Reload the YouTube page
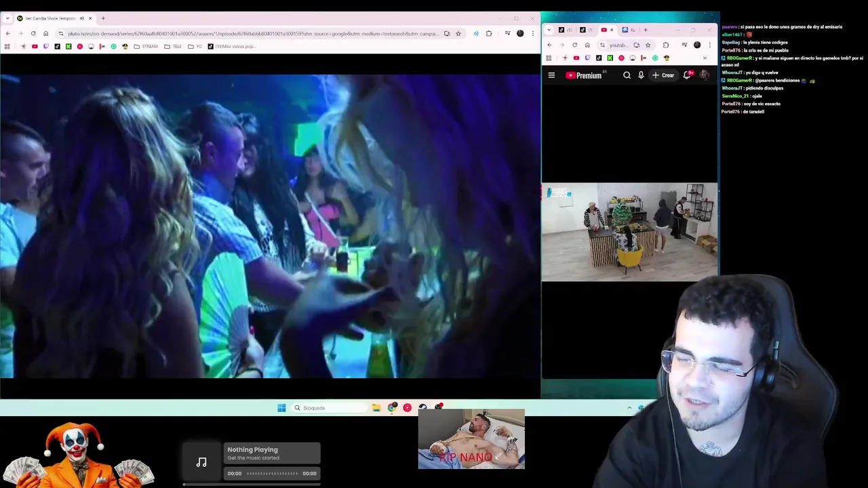 pos(574,45)
